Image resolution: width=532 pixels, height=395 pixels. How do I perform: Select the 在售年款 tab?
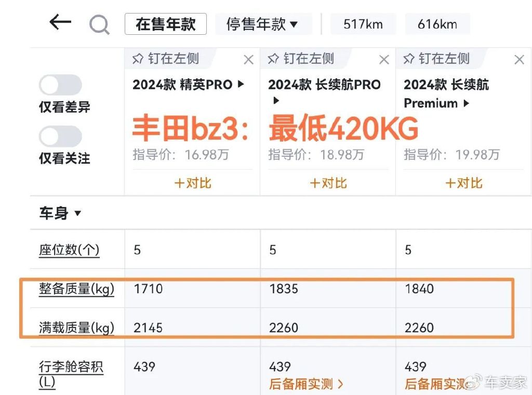pyautogui.click(x=165, y=24)
